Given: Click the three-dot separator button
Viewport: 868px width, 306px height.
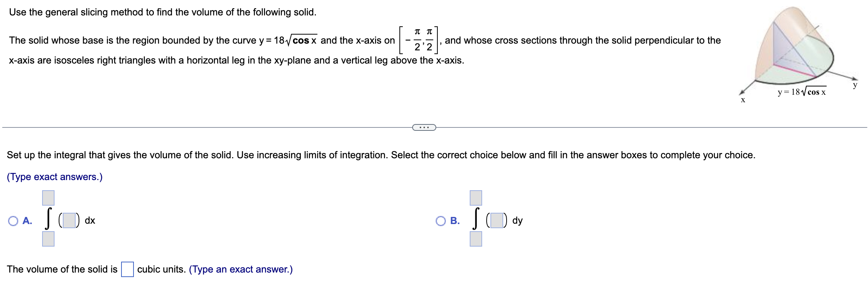Looking at the screenshot, I should [x=424, y=127].
